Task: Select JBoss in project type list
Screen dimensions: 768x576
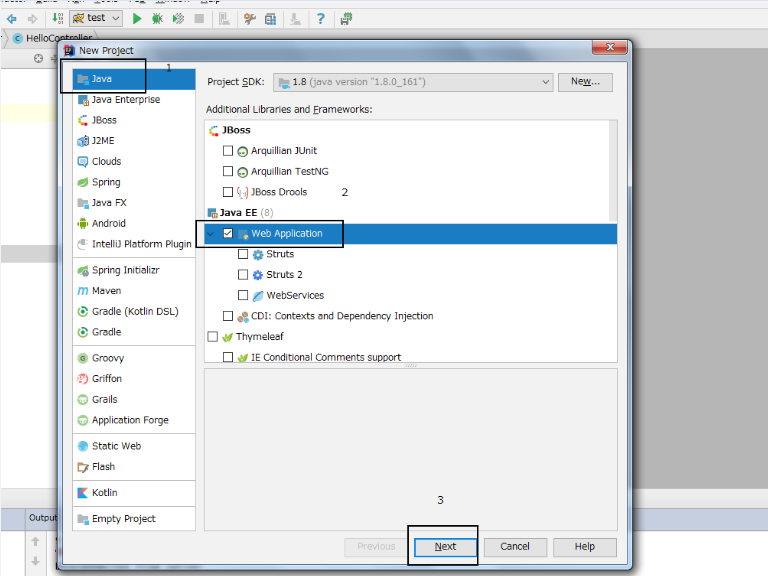Action: click(x=134, y=120)
